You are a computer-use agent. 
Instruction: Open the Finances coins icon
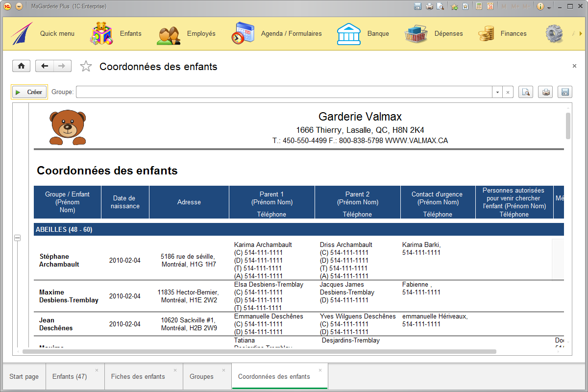[486, 33]
